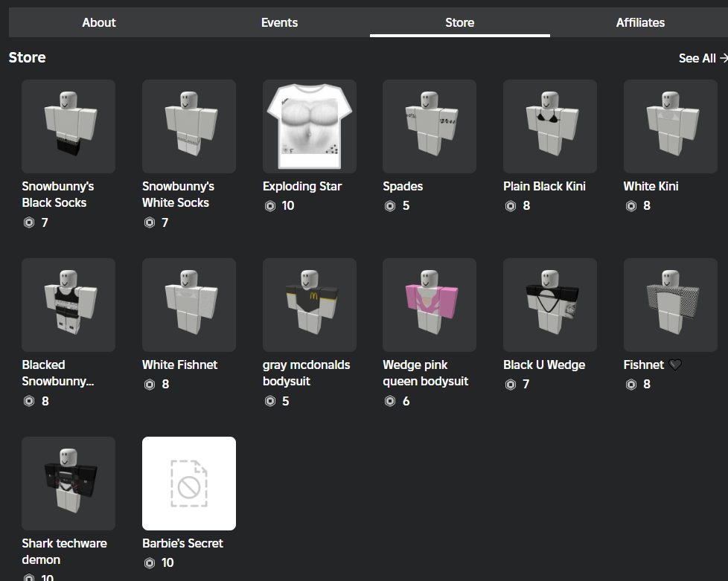Image resolution: width=728 pixels, height=581 pixels.
Task: Open the Black U Wedge item
Action: pyautogui.click(x=550, y=305)
